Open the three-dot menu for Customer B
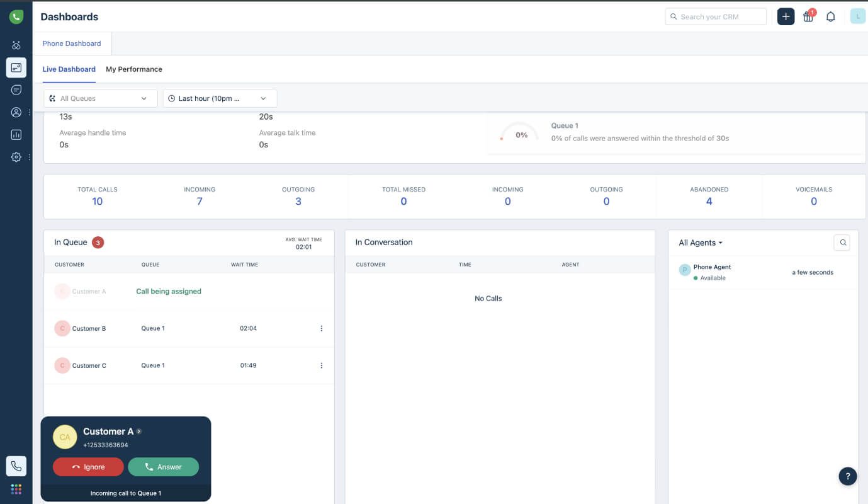The image size is (868, 504). pyautogui.click(x=322, y=328)
